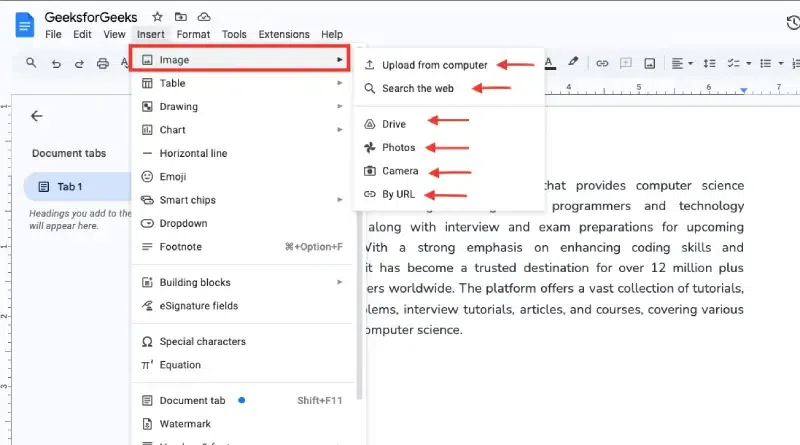Viewport: 800px width, 445px height.
Task: Click the Google Docs home icon
Action: click(24, 25)
